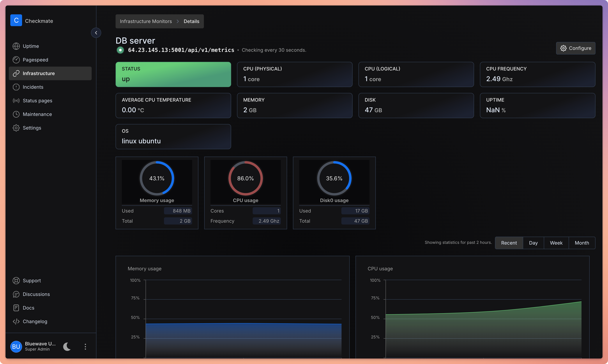Viewport: 608px width, 364px height.
Task: Click the CPU usage 86.0% gauge
Action: tap(245, 178)
